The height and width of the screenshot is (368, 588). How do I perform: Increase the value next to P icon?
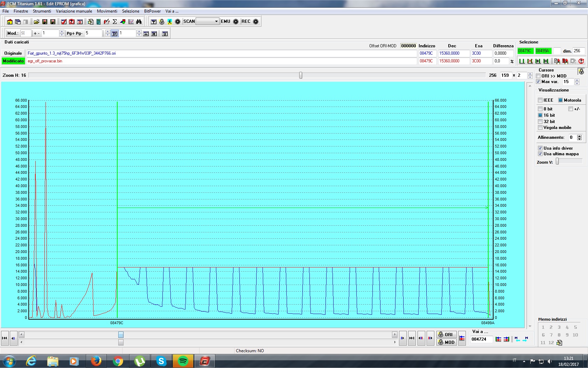point(139,32)
